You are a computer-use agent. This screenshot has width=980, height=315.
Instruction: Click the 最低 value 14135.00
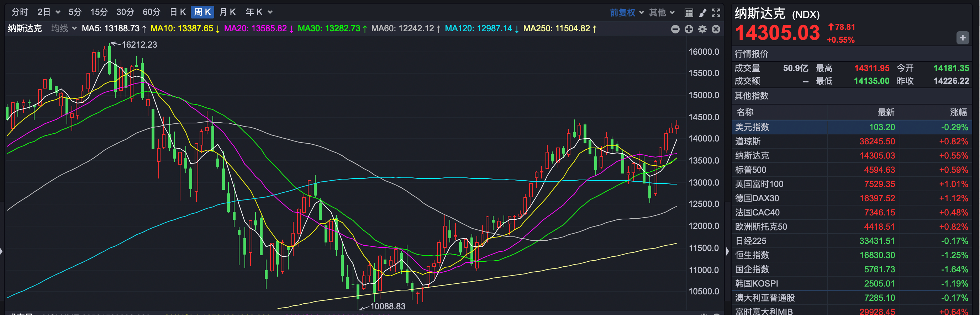tap(871, 81)
